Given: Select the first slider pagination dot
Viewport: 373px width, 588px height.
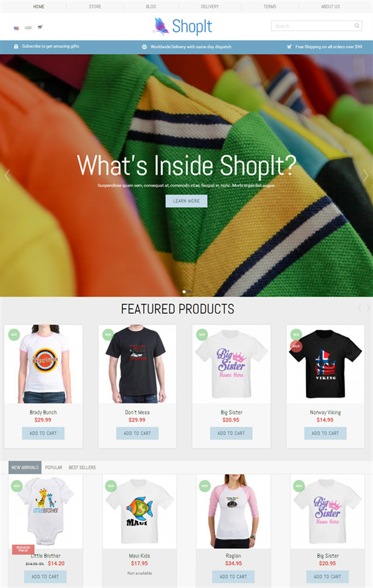Looking at the screenshot, I should click(x=184, y=291).
